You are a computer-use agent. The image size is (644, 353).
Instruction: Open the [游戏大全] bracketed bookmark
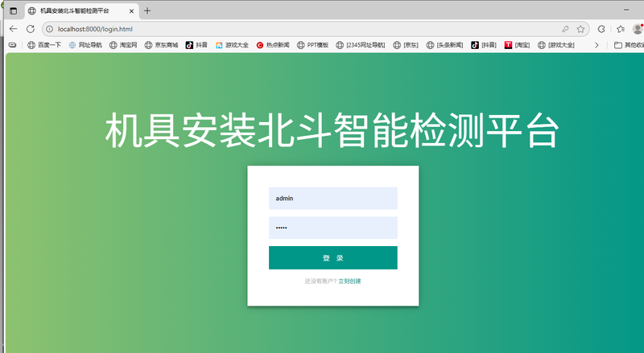pyautogui.click(x=556, y=45)
